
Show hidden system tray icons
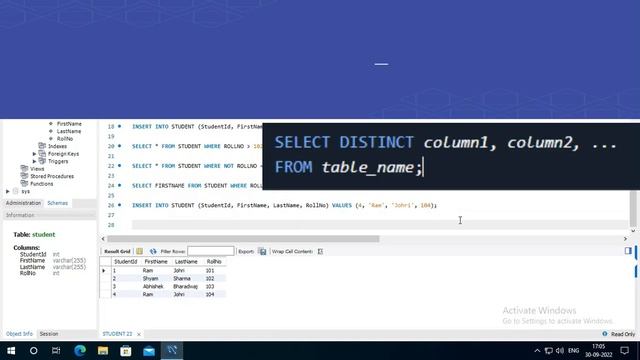[537, 351]
